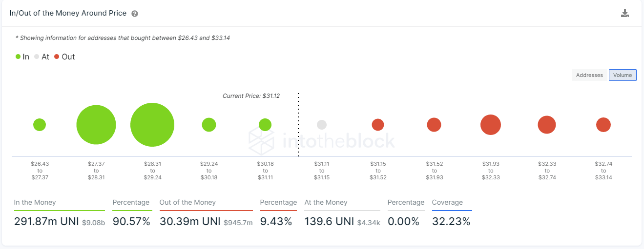Click the red bubble for $32.74 to $33.14
This screenshot has width=644, height=249.
tap(603, 125)
